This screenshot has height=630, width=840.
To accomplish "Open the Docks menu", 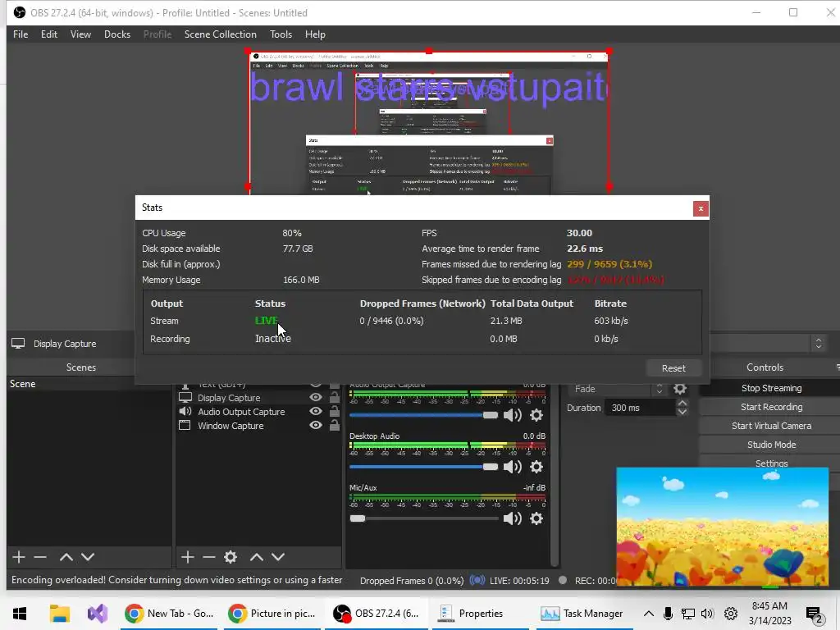I will (x=116, y=34).
